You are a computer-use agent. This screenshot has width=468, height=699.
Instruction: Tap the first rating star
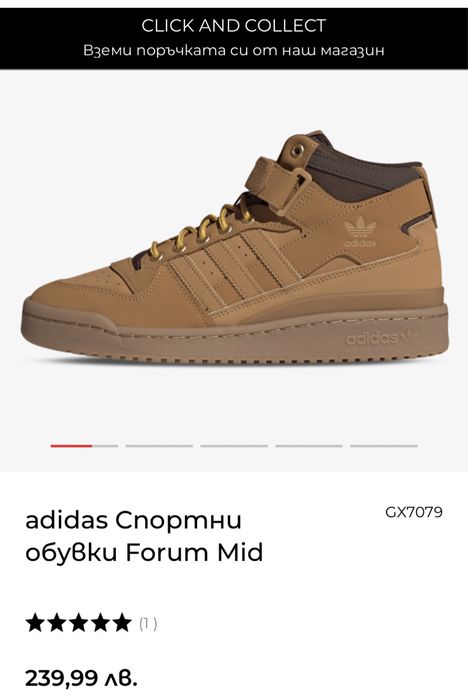(x=35, y=623)
